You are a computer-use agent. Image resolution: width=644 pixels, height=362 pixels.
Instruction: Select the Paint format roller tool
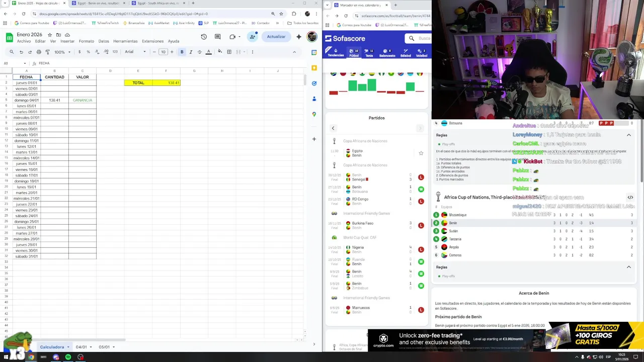tap(47, 52)
